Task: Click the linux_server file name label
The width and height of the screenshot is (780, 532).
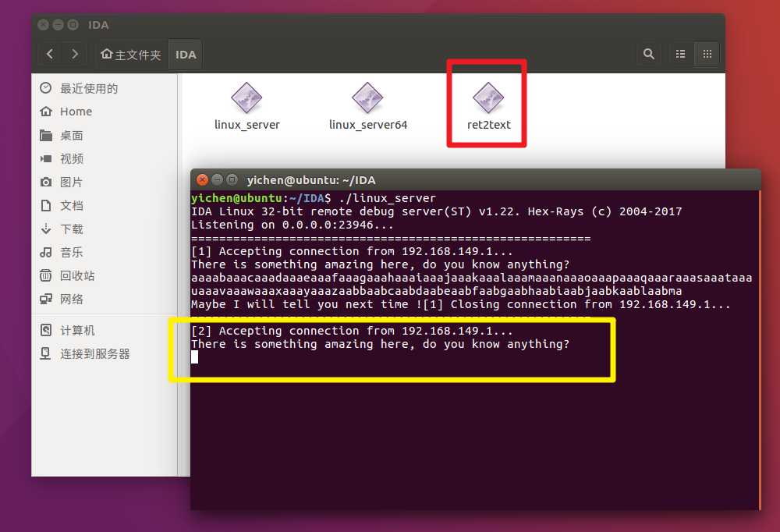Action: (x=246, y=125)
